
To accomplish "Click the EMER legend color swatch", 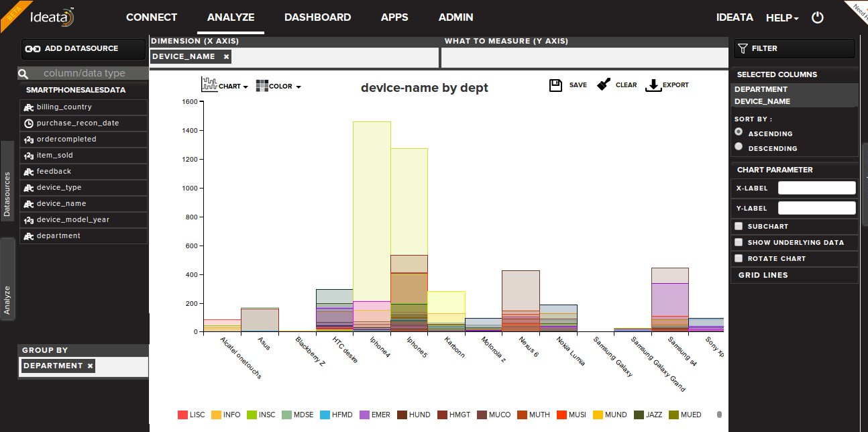I will click(364, 415).
